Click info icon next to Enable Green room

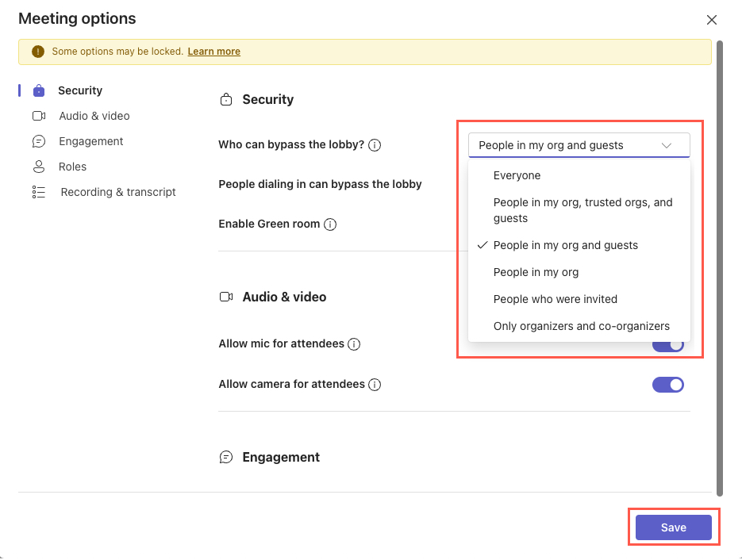tap(330, 224)
